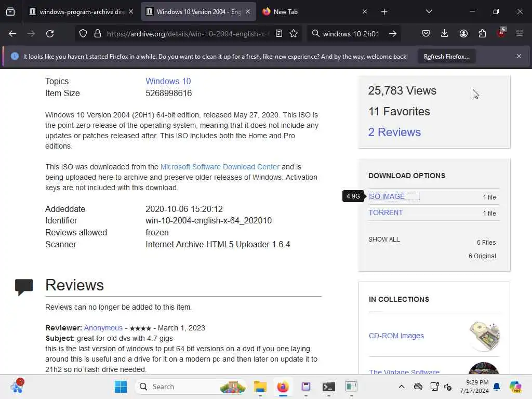This screenshot has width=532, height=399.
Task: Close the windows-program-archive tab
Action: coord(131,12)
